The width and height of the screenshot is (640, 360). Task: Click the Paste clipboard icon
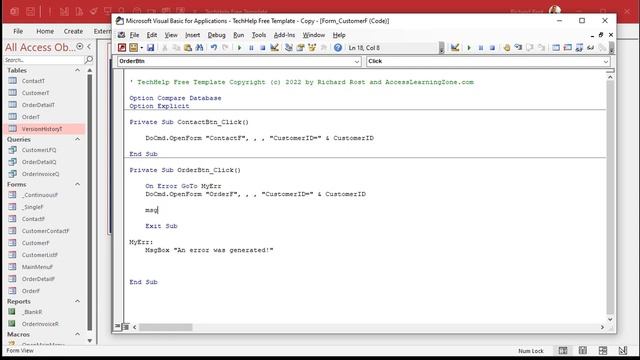pyautogui.click(x=188, y=48)
